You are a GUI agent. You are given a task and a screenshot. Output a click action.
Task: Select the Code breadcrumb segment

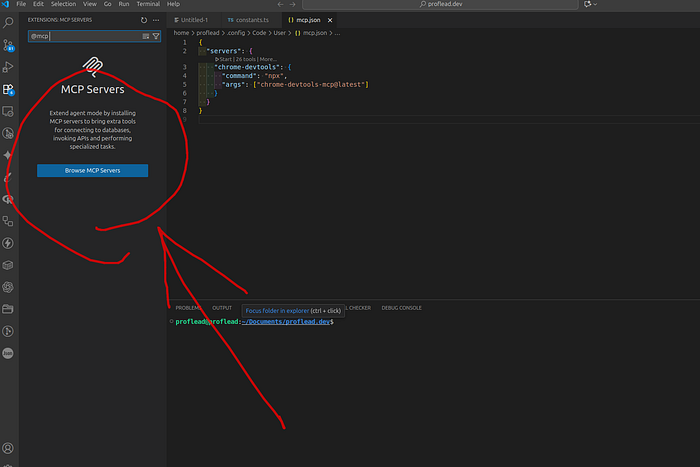pyautogui.click(x=259, y=33)
